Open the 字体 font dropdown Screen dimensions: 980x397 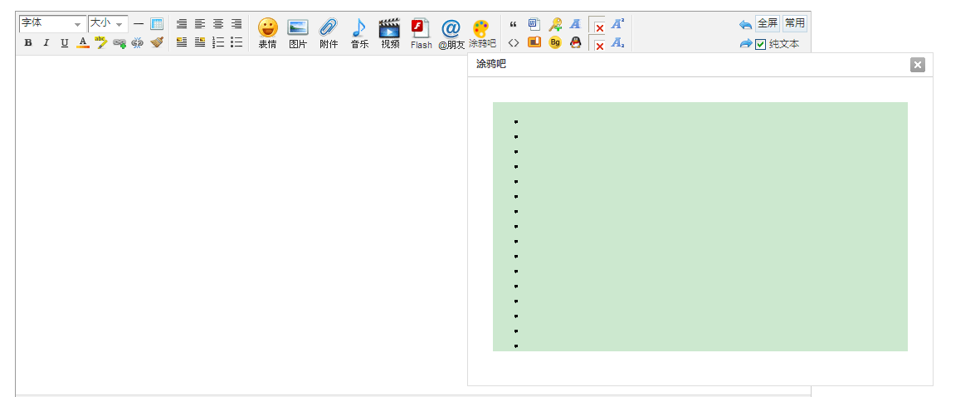coord(52,24)
